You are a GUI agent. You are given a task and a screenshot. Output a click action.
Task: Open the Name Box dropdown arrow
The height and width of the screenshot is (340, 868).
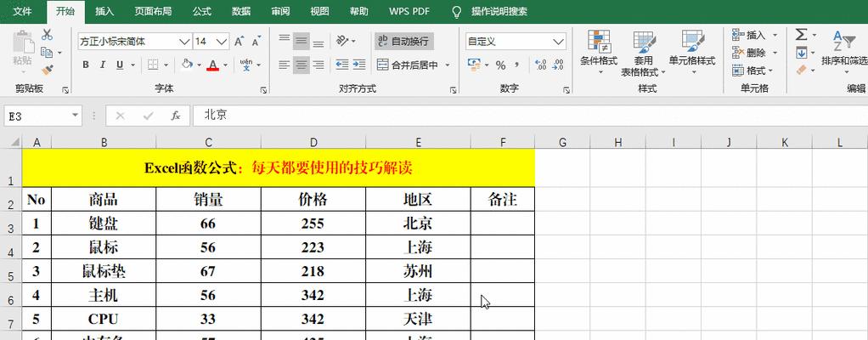76,116
